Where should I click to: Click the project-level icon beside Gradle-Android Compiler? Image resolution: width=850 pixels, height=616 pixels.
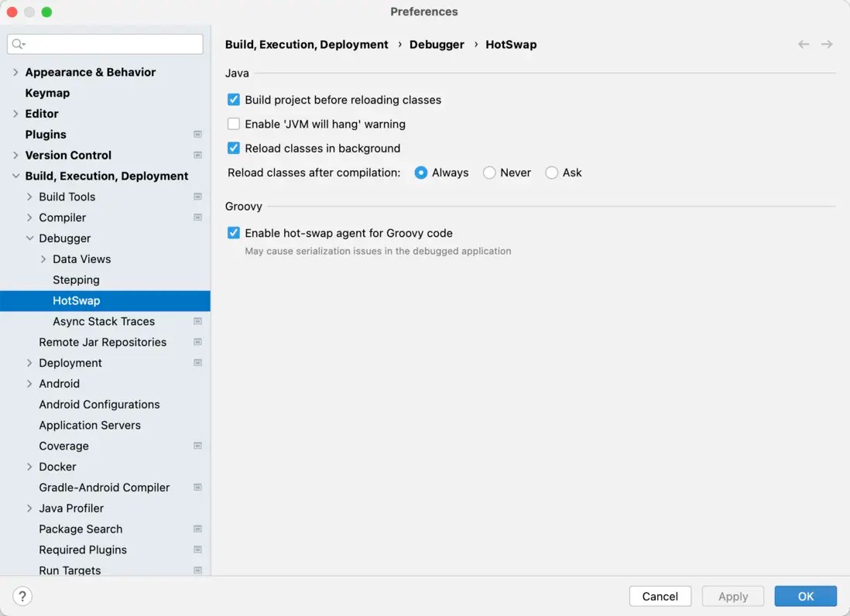pos(198,488)
